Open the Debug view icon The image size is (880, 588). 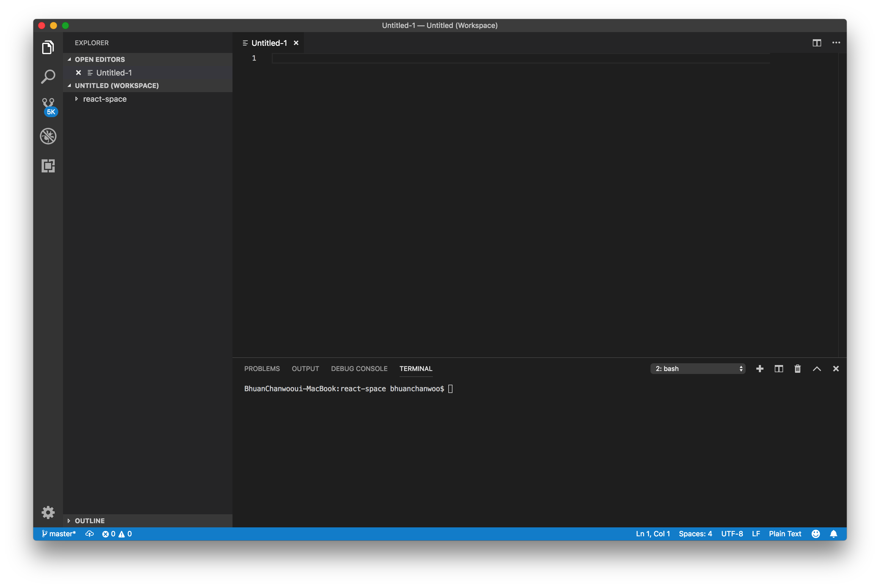coord(48,136)
